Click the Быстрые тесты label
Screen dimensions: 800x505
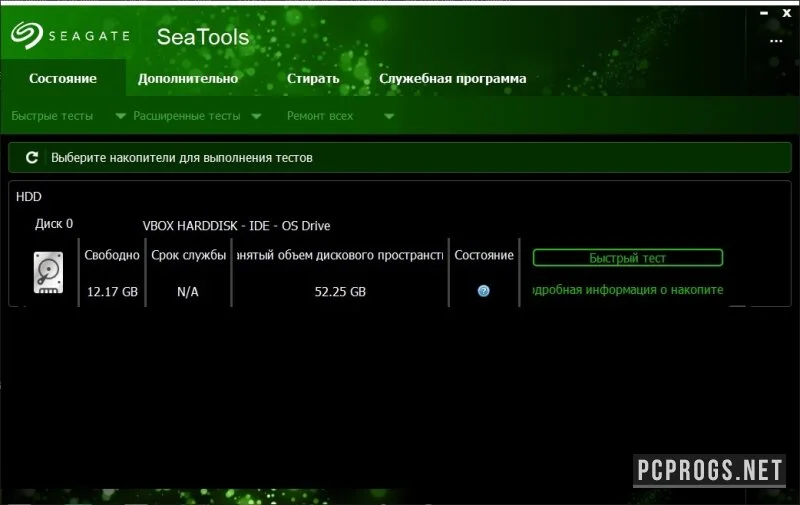click(52, 116)
